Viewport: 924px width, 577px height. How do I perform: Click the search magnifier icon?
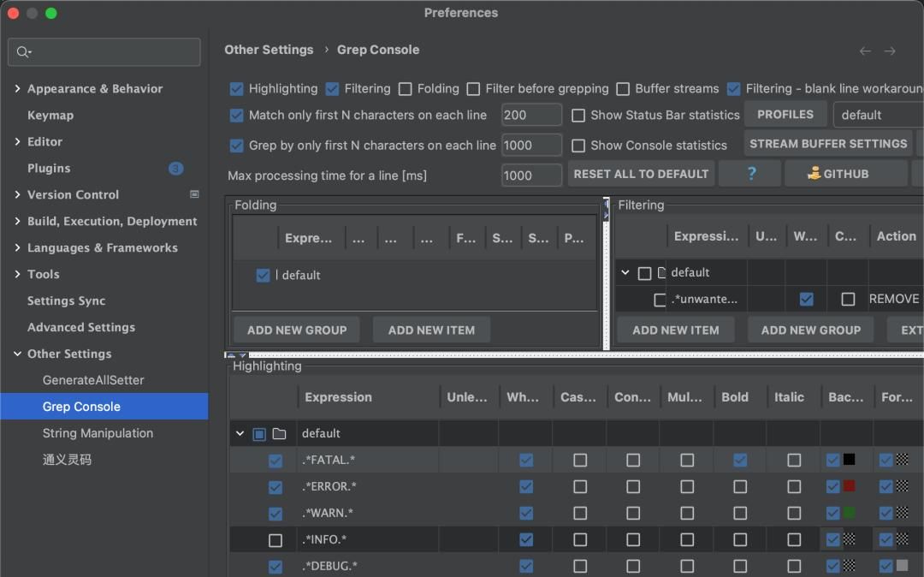[x=23, y=52]
